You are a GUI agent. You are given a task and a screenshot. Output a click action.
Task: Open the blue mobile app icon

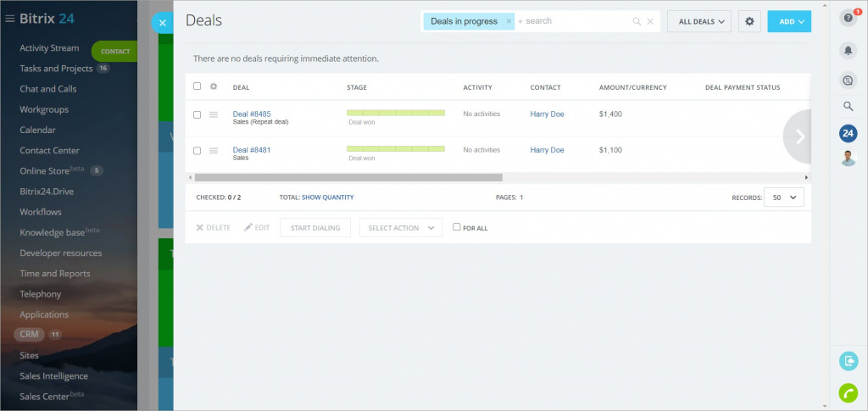848,361
